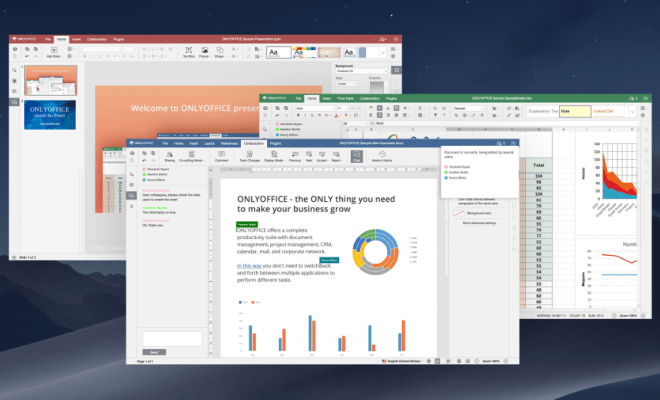Undo the last action in the document window

coord(145,160)
